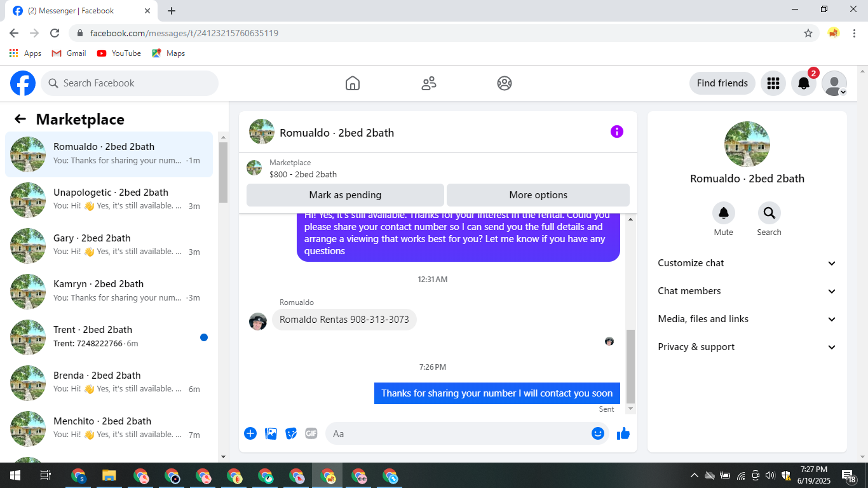Click the Thanks for sharing your number message

(x=497, y=393)
